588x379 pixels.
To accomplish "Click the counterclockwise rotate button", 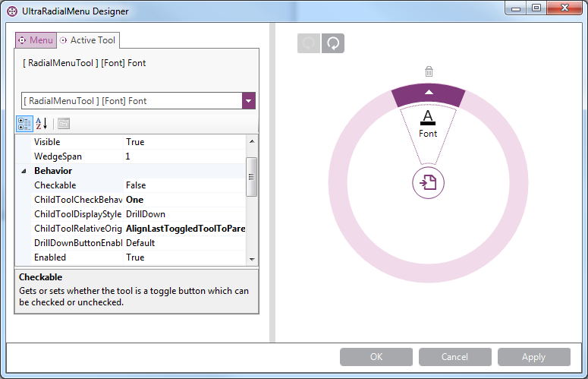I will click(309, 43).
